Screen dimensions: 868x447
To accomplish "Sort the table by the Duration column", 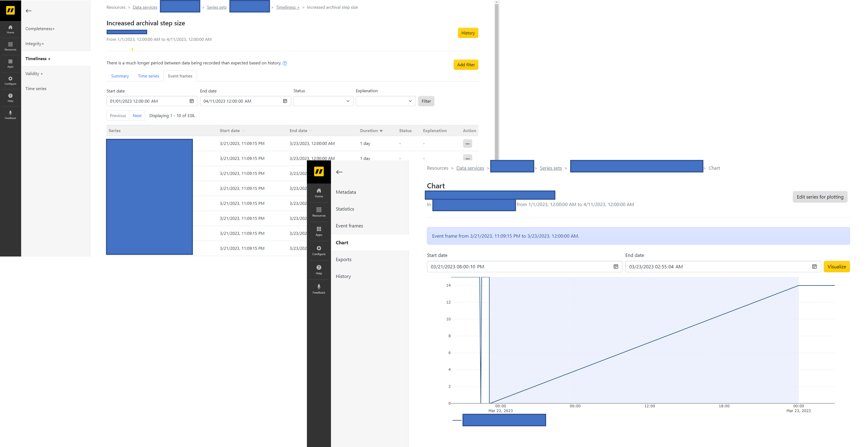I will click(371, 130).
